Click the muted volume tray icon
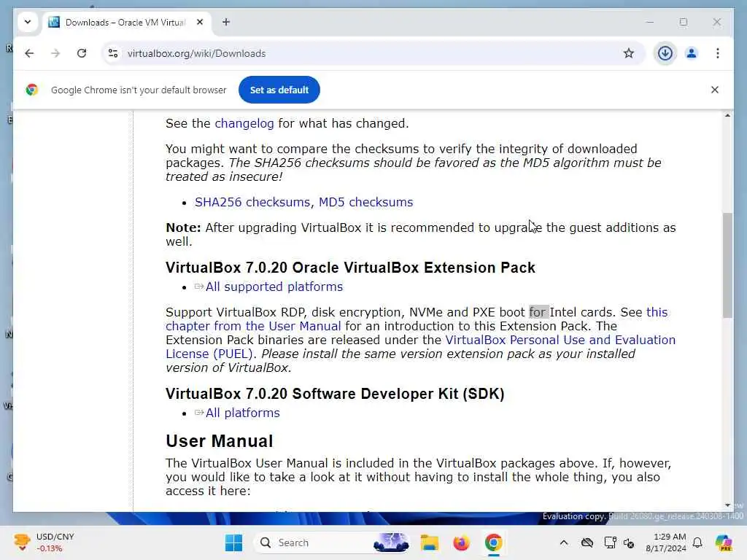Image resolution: width=747 pixels, height=560 pixels. click(629, 542)
